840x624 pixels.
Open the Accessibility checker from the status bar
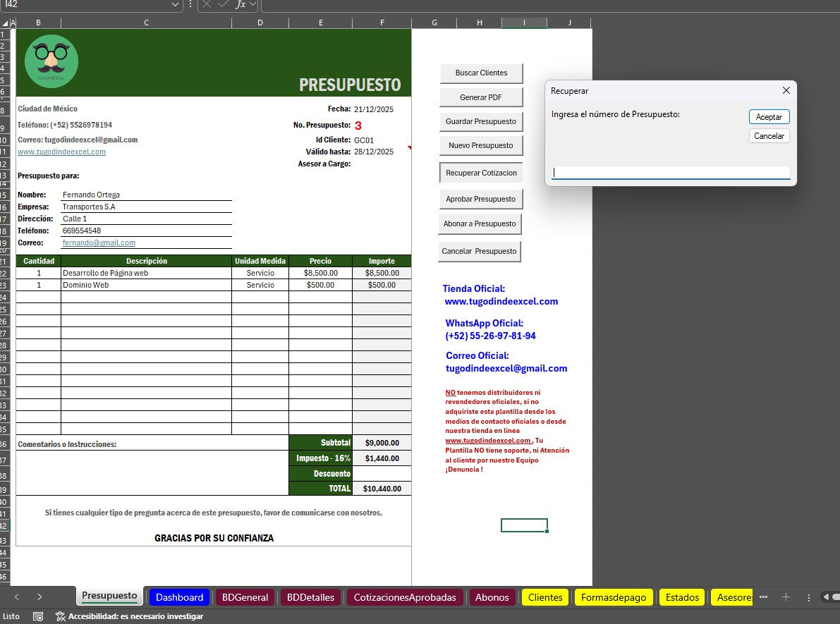click(61, 616)
